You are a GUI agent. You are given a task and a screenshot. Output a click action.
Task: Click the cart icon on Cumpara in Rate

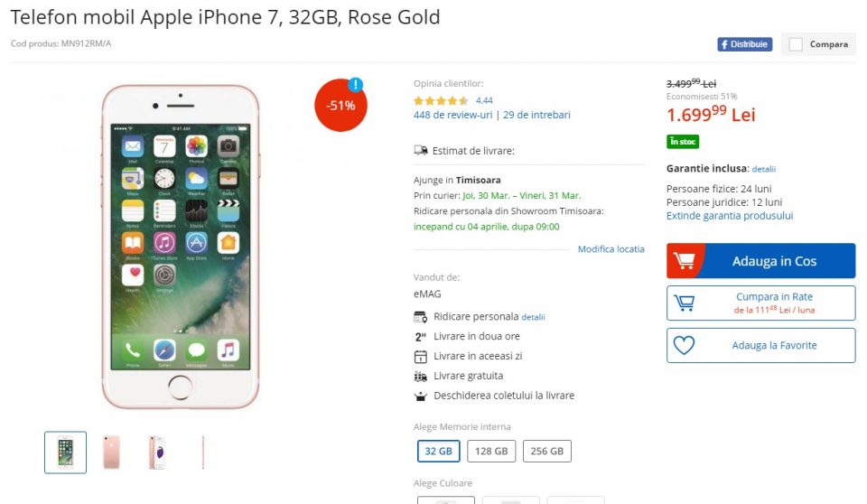(684, 303)
